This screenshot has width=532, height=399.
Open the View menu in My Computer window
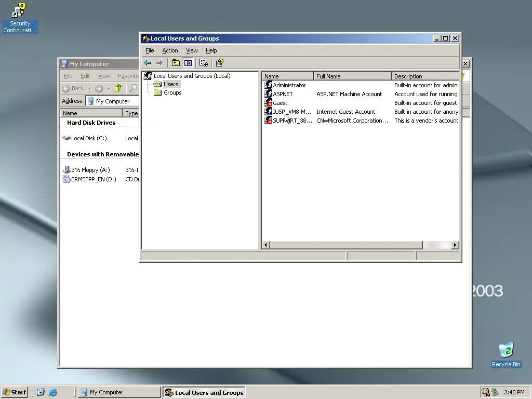point(104,76)
